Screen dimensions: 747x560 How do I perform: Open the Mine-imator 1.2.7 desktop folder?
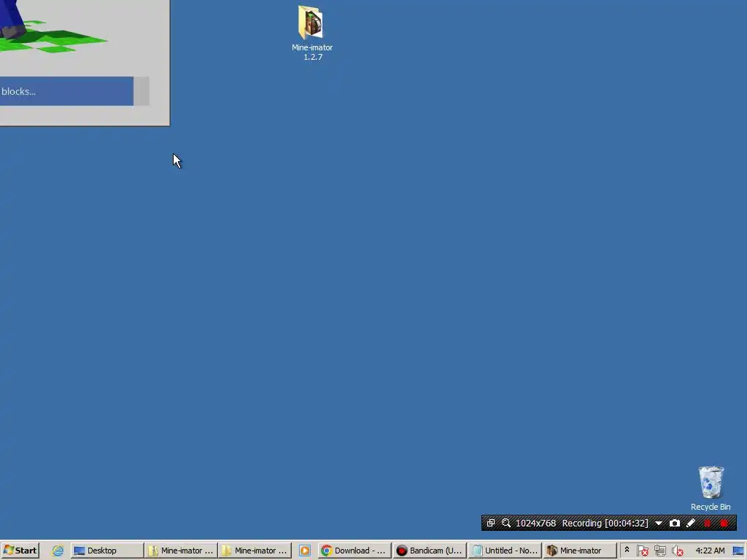[312, 32]
